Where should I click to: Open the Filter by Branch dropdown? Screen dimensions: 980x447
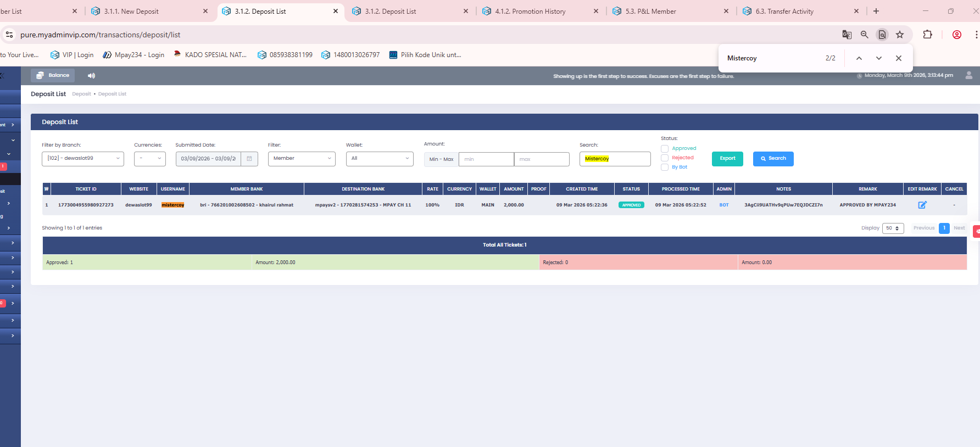83,159
